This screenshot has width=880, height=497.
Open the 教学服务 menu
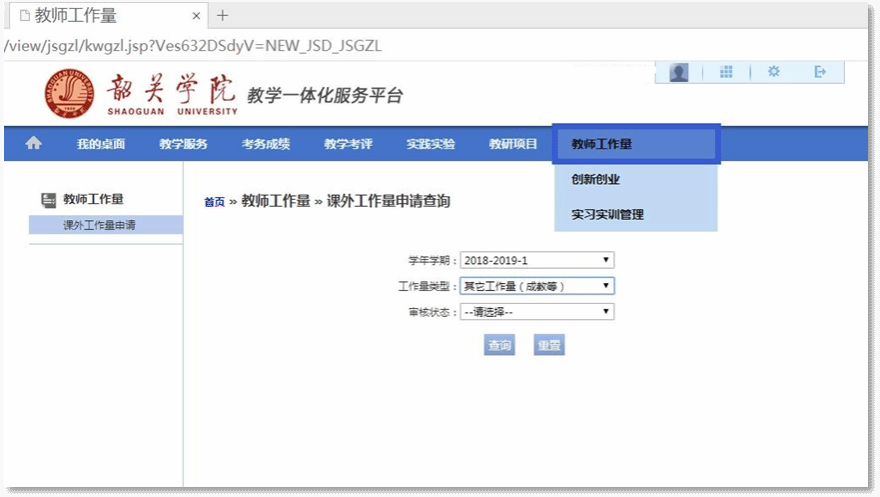tap(183, 144)
